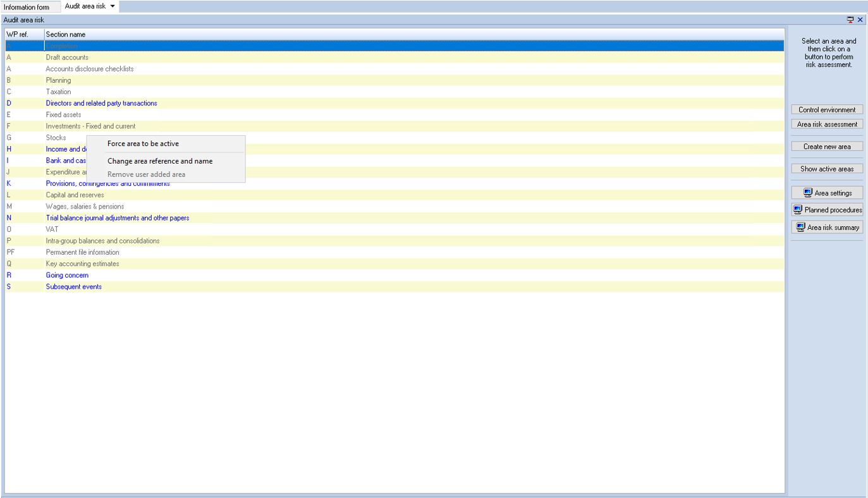Click WP ref. cell K

click(24, 183)
